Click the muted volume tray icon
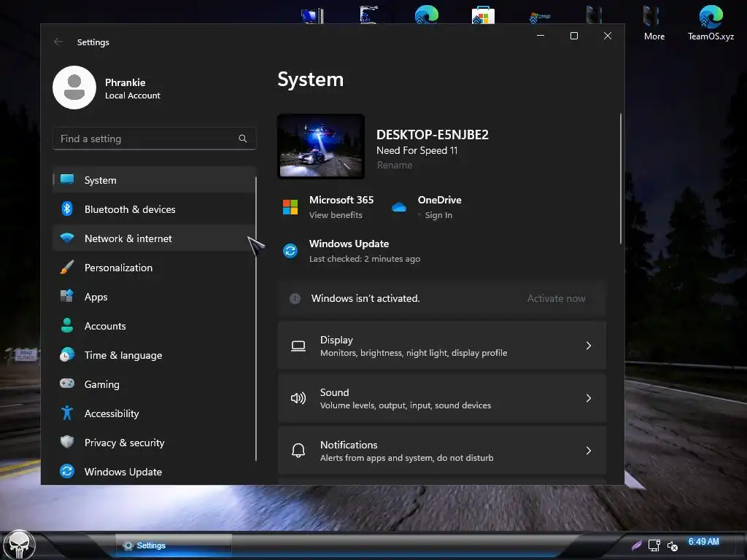Viewport: 747px width, 560px height. point(672,546)
